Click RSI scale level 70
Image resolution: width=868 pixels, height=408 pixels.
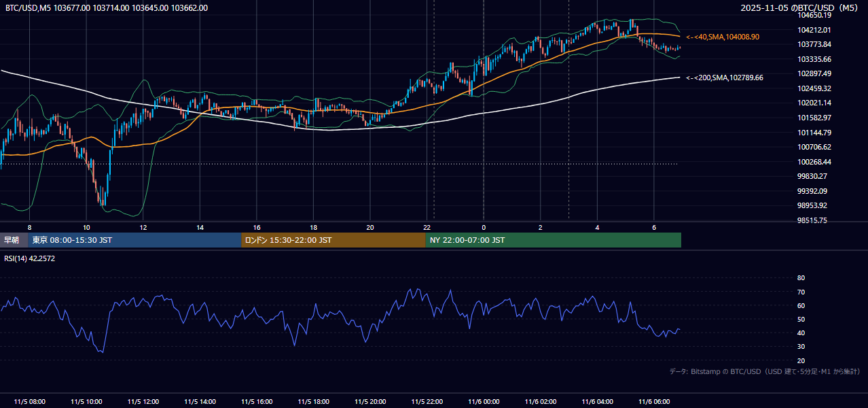801,292
